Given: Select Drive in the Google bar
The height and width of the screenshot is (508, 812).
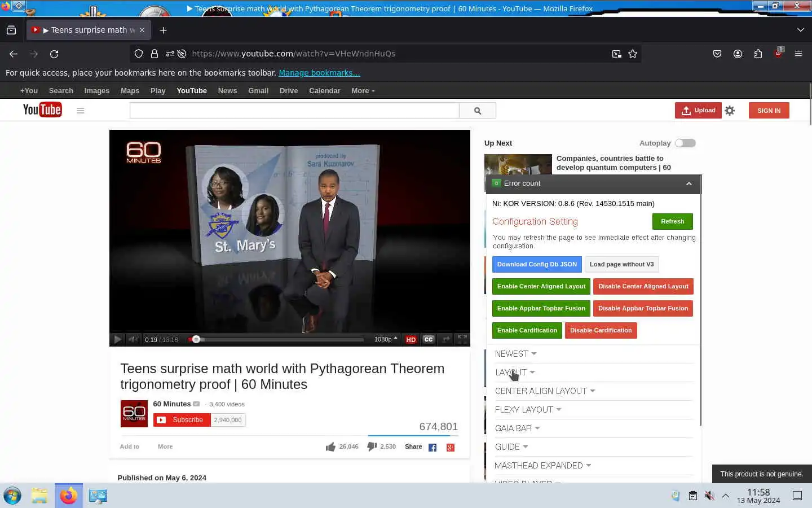Looking at the screenshot, I should pyautogui.click(x=289, y=90).
